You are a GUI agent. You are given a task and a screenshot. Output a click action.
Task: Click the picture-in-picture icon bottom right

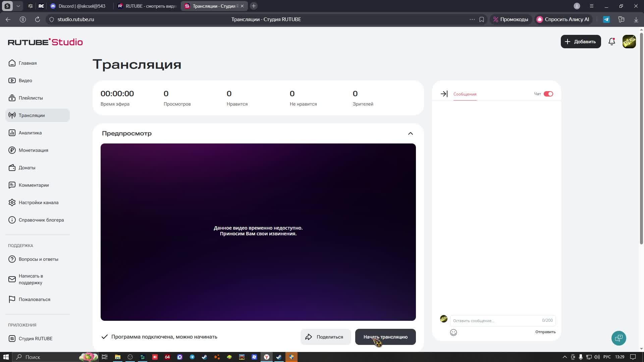[619, 338]
